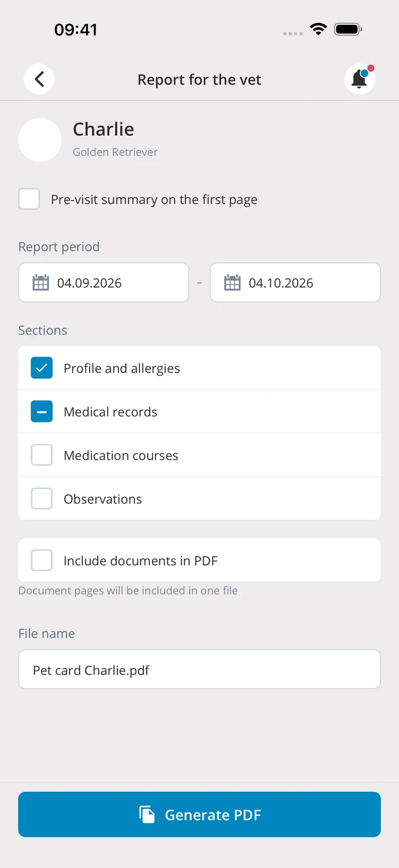Tap the Report period label
The height and width of the screenshot is (868, 399).
pos(59,247)
